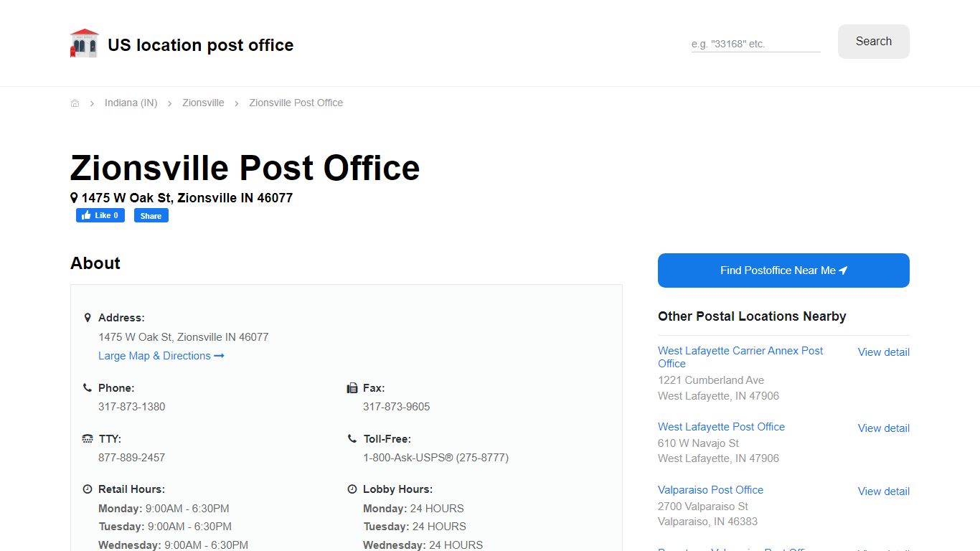The width and height of the screenshot is (980, 551).
Task: Click 2700 Valparaiso St address text
Action: (x=703, y=507)
